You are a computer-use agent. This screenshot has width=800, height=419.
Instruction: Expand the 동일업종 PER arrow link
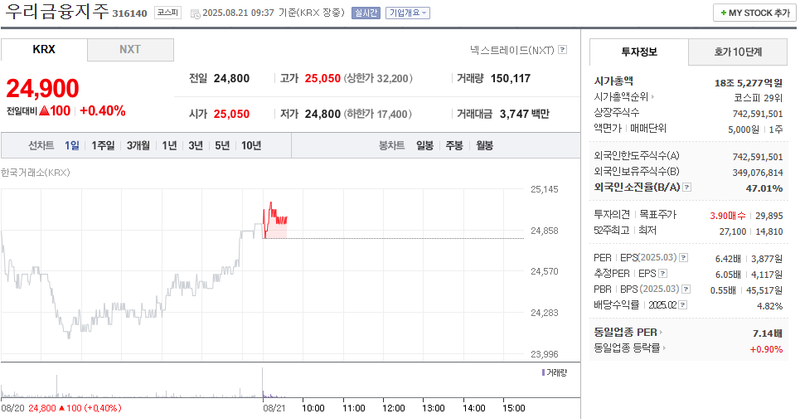661,332
